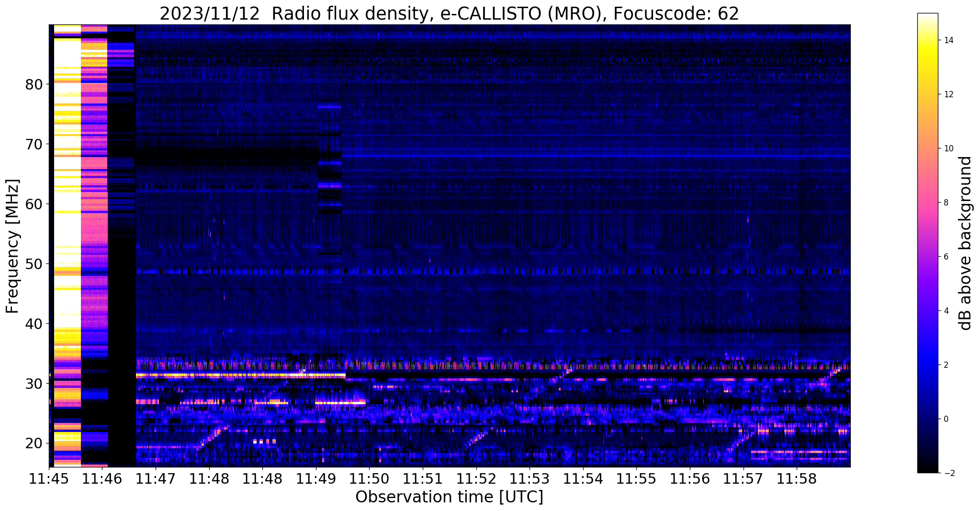Viewport: 980px width, 511px height.
Task: Click the 11:50 time tick label
Action: (x=369, y=479)
